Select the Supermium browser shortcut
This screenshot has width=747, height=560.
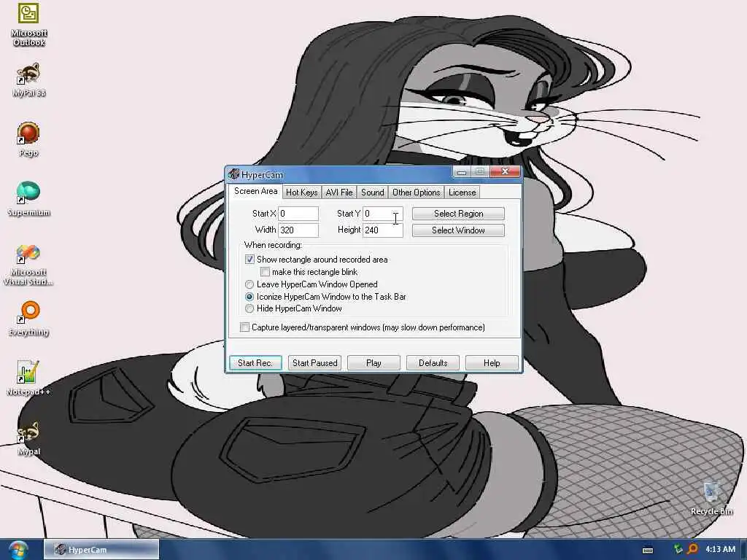(28, 198)
